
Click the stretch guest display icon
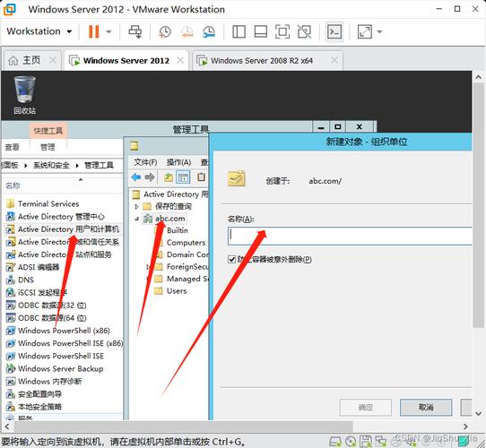click(x=364, y=31)
